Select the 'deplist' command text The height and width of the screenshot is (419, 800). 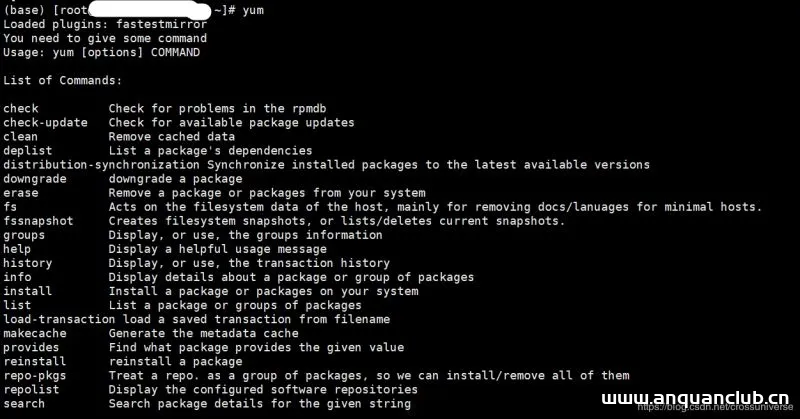[x=28, y=151]
